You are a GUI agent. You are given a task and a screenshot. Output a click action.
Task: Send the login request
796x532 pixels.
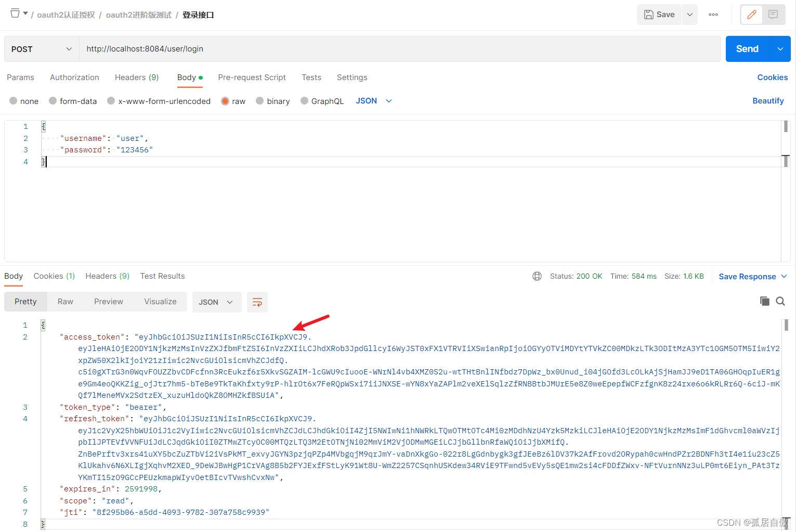(747, 49)
